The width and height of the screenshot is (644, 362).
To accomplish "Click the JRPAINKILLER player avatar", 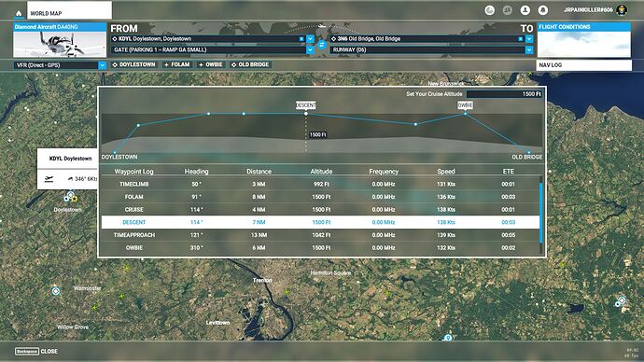I will click(x=622, y=10).
